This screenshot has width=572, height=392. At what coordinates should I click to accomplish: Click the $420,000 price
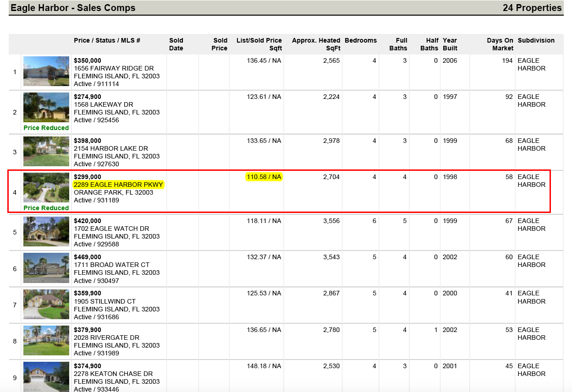[x=88, y=221]
